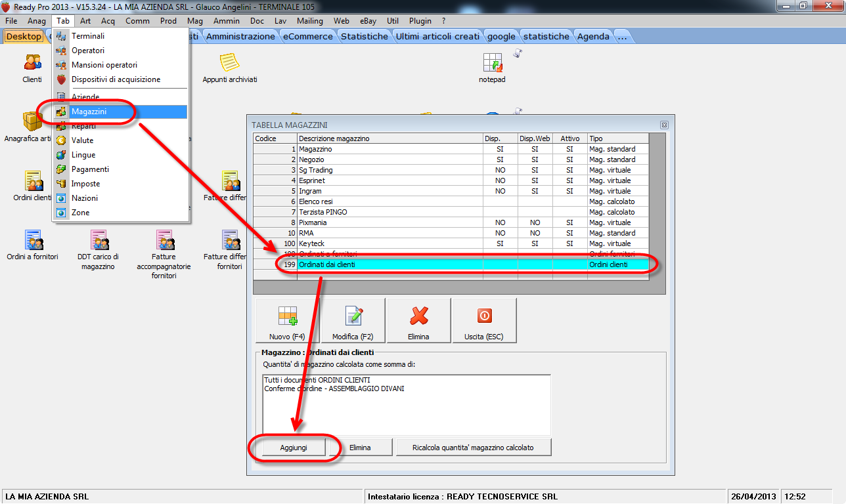The width and height of the screenshot is (846, 504).
Task: Open the Ordini a fornitori desktop icon
Action: pyautogui.click(x=32, y=244)
